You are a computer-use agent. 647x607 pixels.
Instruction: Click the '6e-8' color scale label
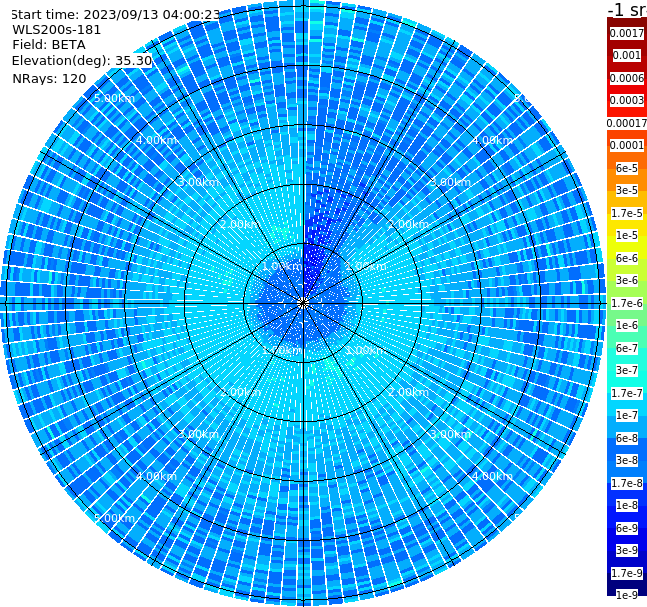(627, 438)
